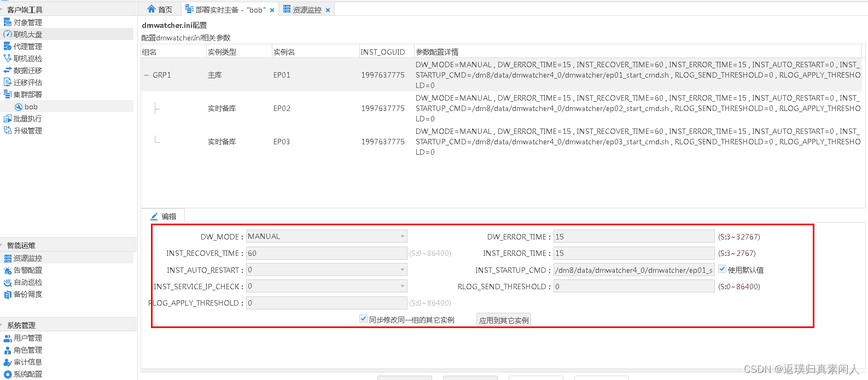Focus the INST_STARTUP_CMD path field
The height and width of the screenshot is (380, 868).
pyautogui.click(x=634, y=270)
